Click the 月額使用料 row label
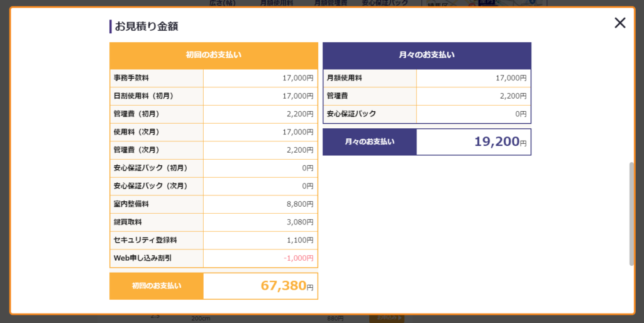The height and width of the screenshot is (323, 644). pyautogui.click(x=344, y=78)
